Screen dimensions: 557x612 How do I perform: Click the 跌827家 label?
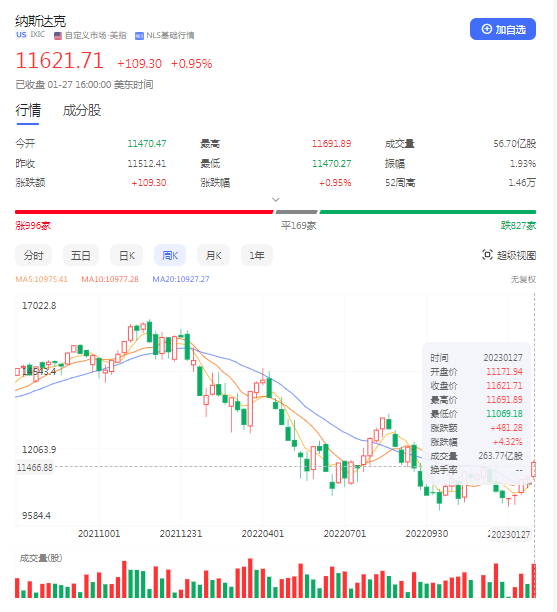point(518,226)
